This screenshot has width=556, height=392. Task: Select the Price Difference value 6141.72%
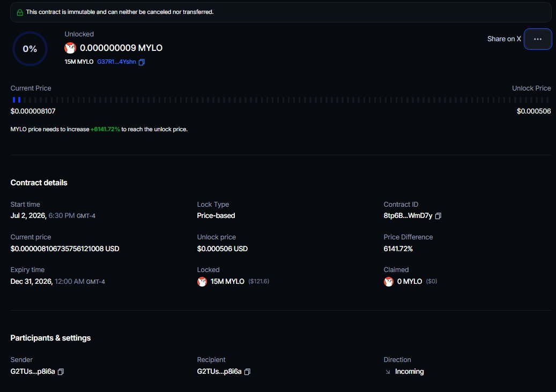click(398, 248)
